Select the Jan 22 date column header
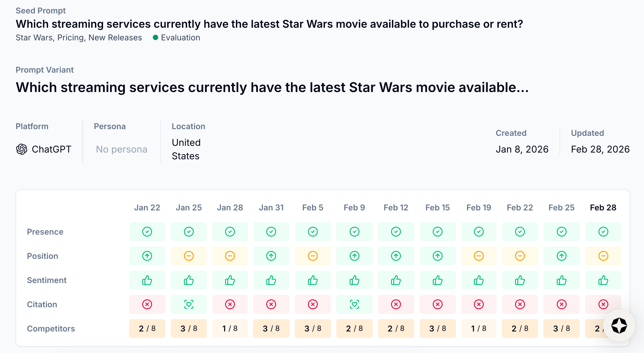 (147, 207)
